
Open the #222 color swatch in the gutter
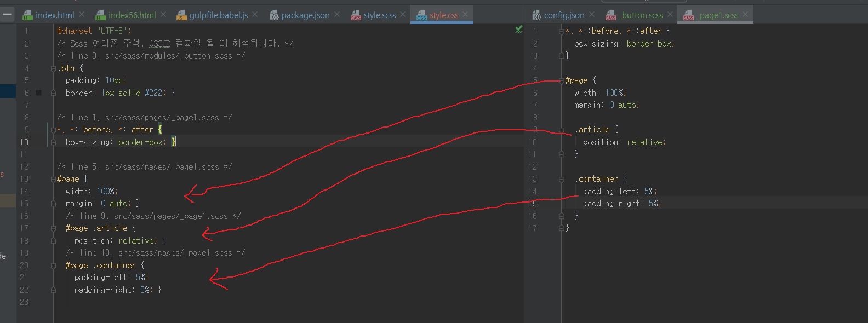coord(38,93)
